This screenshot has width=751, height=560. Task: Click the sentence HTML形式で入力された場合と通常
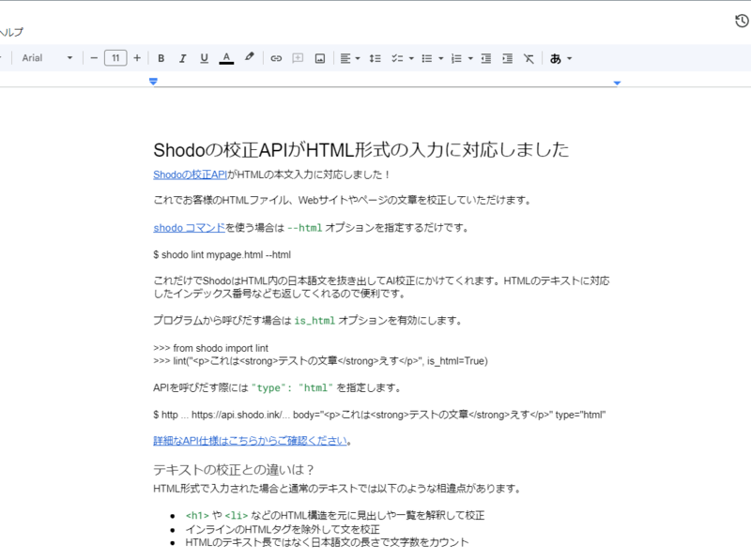[x=337, y=489]
